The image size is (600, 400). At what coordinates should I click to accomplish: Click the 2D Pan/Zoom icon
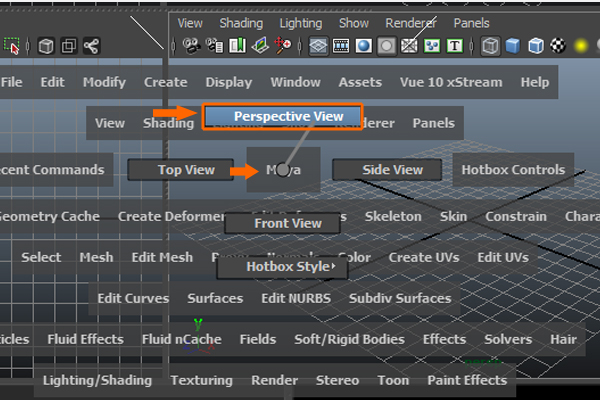tap(283, 46)
